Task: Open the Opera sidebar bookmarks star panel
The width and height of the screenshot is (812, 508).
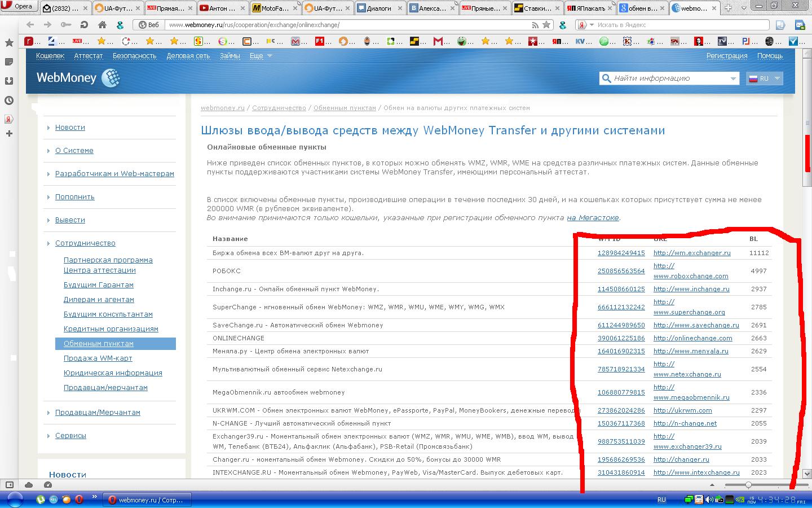Action: point(9,43)
